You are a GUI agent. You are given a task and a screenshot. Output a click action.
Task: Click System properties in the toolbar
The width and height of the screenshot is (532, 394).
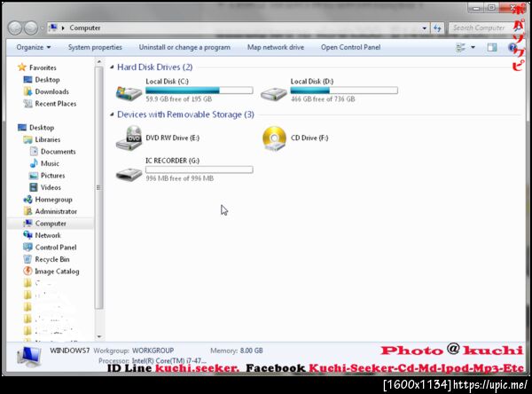(95, 47)
